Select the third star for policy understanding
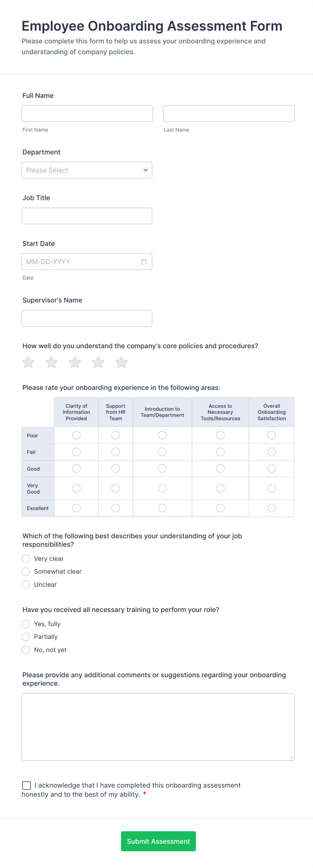 click(x=75, y=362)
